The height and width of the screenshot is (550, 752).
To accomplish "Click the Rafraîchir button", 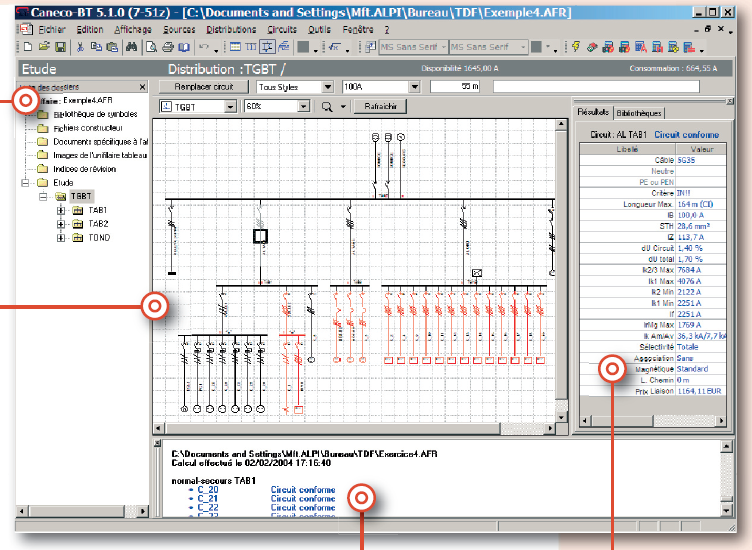I will point(380,106).
